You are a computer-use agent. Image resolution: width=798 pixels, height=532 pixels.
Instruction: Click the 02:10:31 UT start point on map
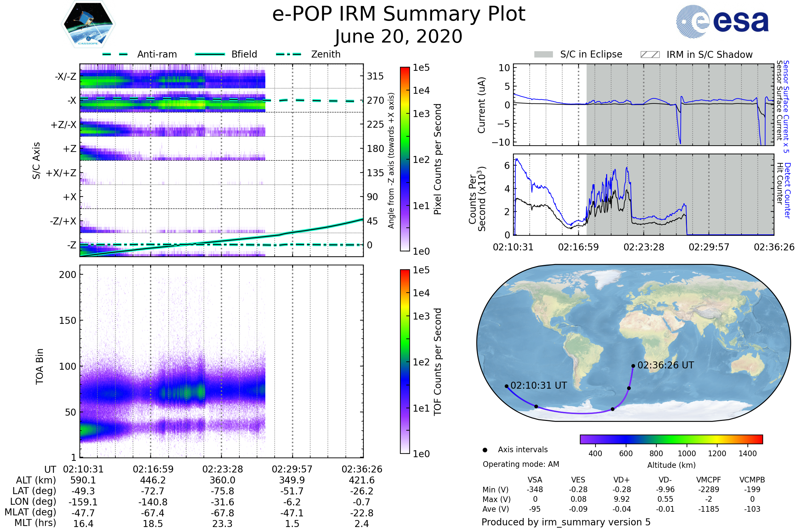point(506,386)
